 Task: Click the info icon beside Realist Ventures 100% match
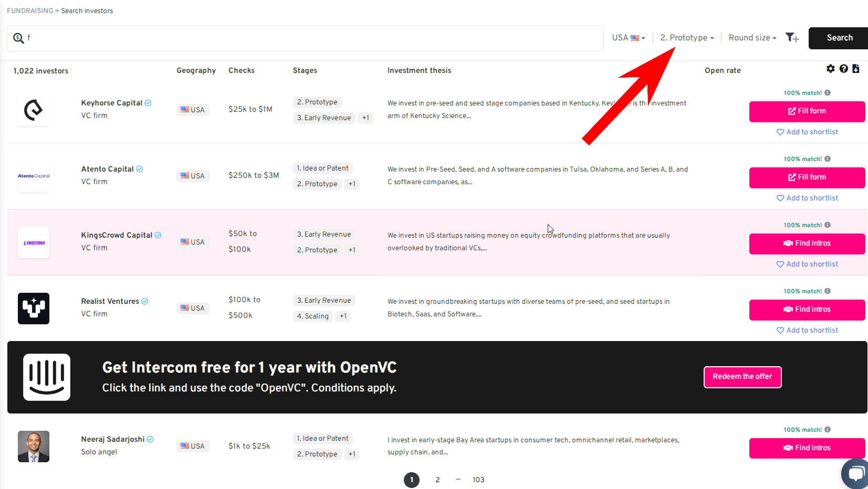(828, 291)
